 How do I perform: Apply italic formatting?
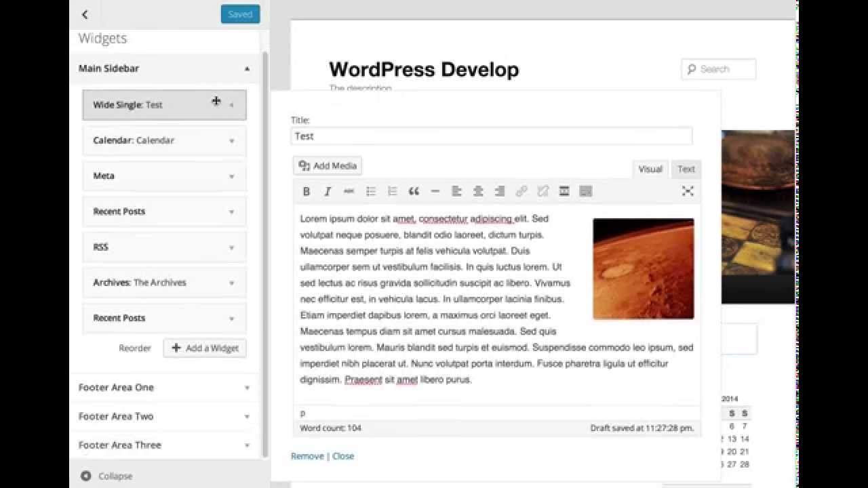[x=328, y=192]
